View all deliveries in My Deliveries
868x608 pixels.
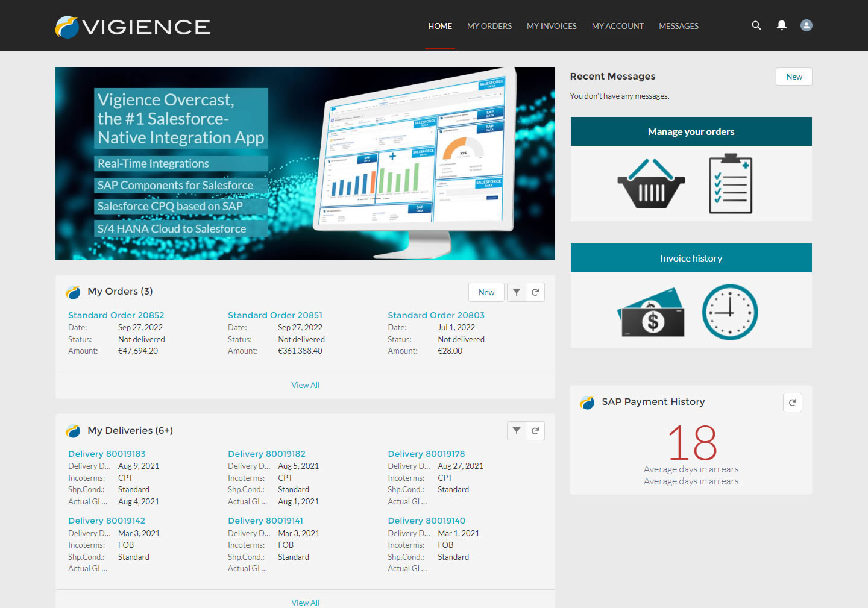click(306, 602)
